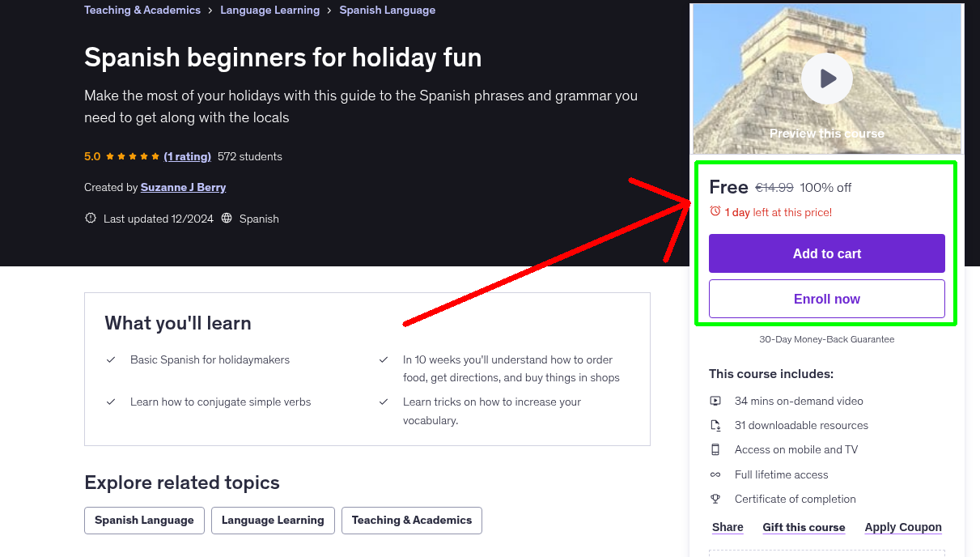Click the Share link
Screen dimensions: 980x557
(728, 527)
